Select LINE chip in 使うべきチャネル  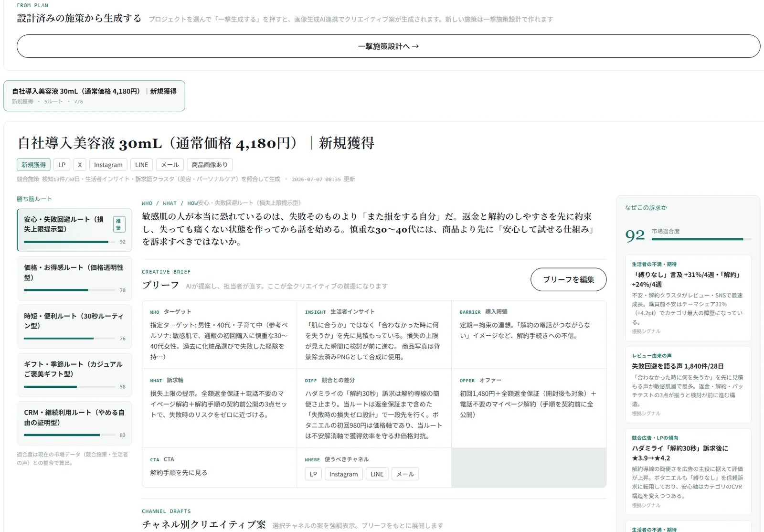point(377,474)
